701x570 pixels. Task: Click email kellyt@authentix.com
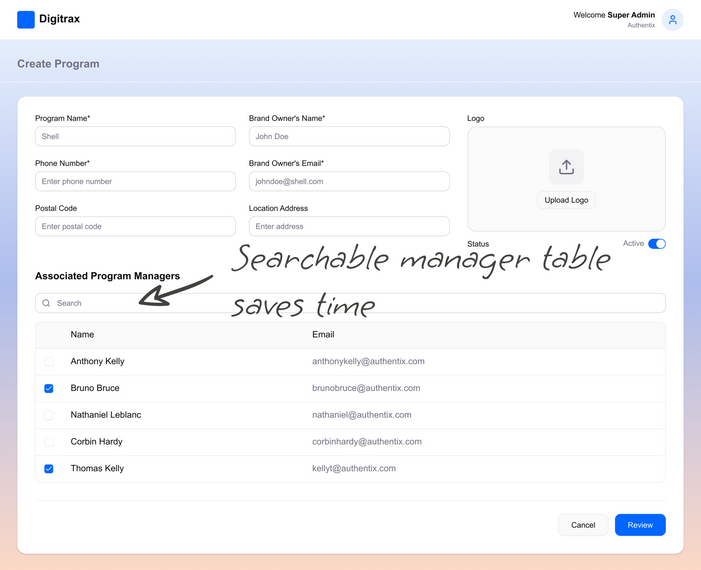pyautogui.click(x=354, y=469)
